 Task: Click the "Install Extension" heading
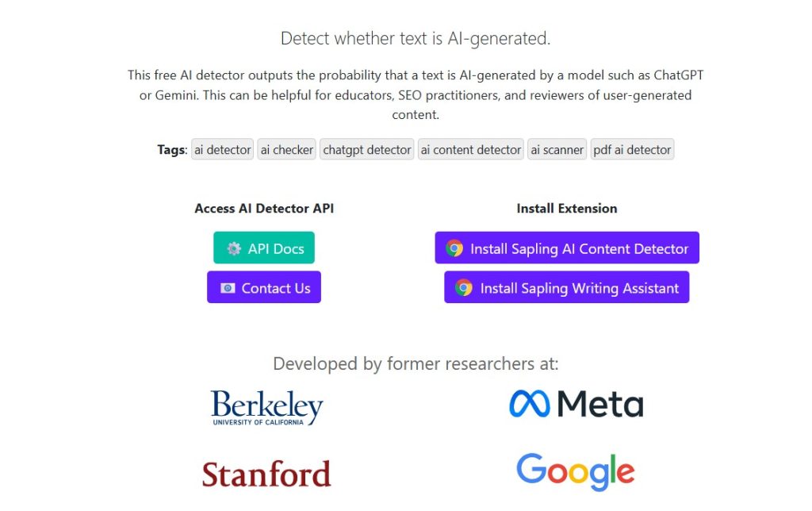[567, 208]
